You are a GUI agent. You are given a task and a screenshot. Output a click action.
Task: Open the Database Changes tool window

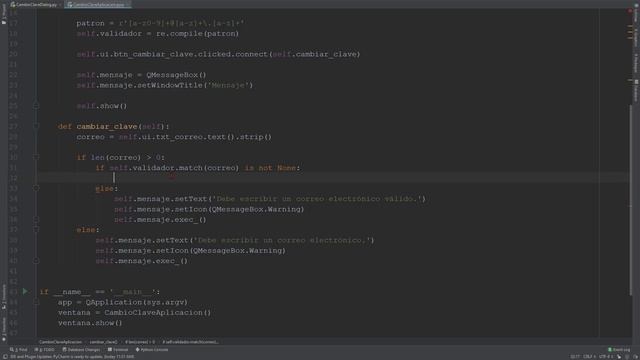(x=81, y=350)
